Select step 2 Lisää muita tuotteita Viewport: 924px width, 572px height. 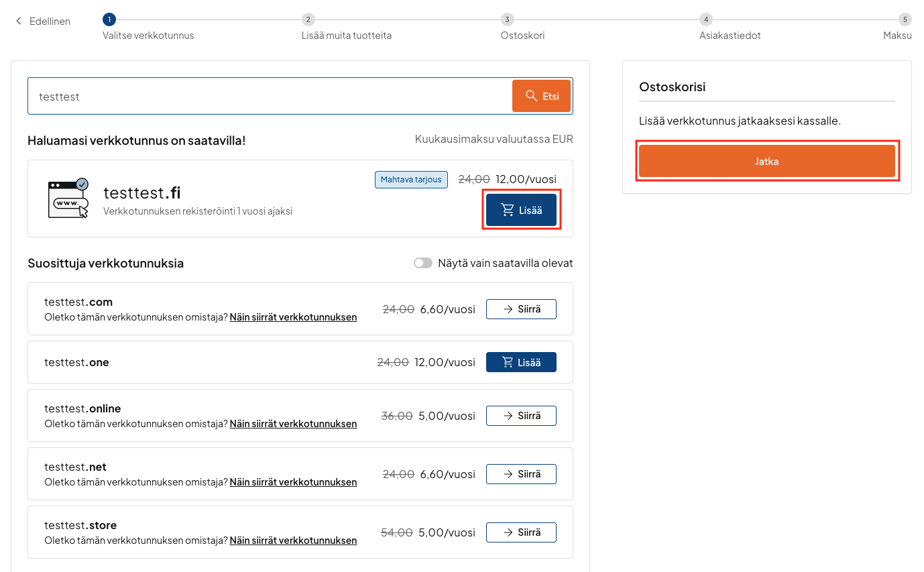[308, 19]
